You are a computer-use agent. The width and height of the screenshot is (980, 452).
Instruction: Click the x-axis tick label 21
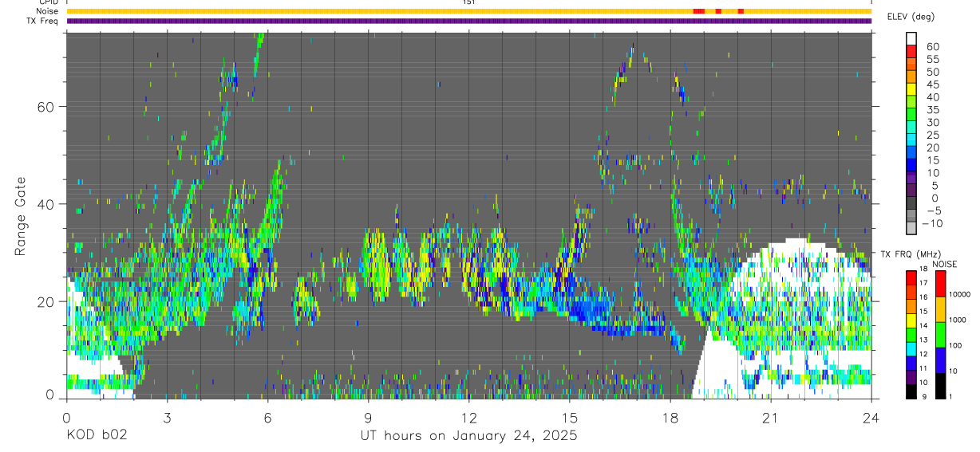tap(771, 418)
